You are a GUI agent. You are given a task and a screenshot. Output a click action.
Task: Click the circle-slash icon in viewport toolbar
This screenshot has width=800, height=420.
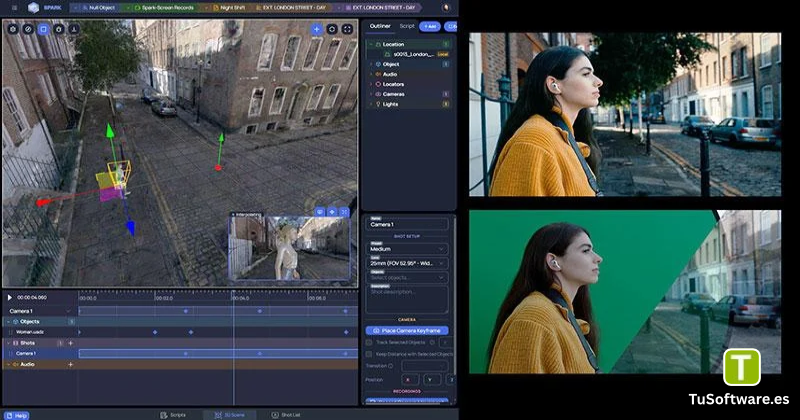tap(28, 29)
